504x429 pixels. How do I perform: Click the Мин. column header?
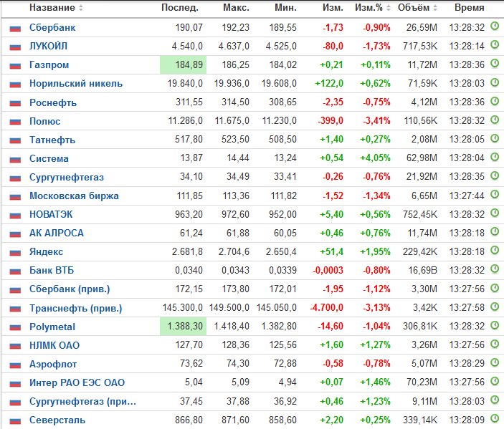(x=285, y=8)
